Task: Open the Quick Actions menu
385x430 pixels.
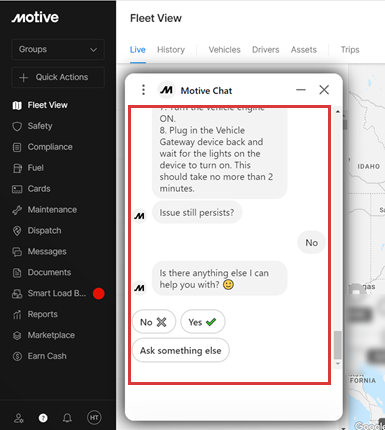Action: tap(58, 77)
